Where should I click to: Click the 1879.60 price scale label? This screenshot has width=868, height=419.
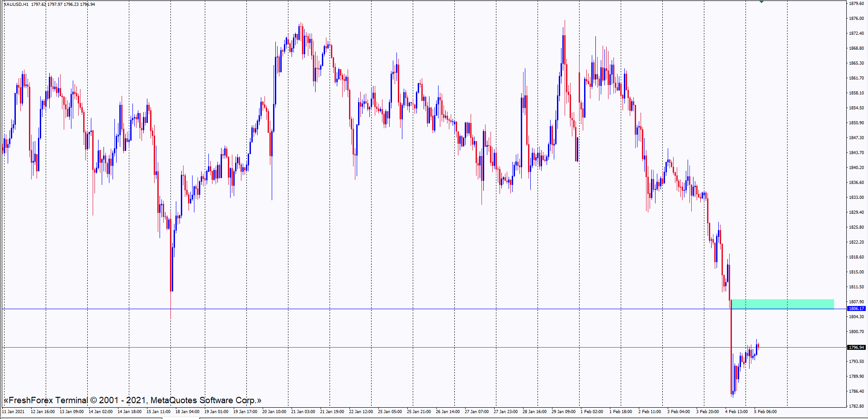point(856,4)
